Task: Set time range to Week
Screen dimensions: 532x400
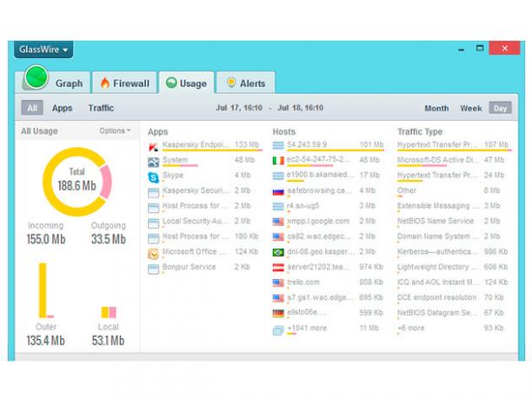Action: [x=471, y=108]
